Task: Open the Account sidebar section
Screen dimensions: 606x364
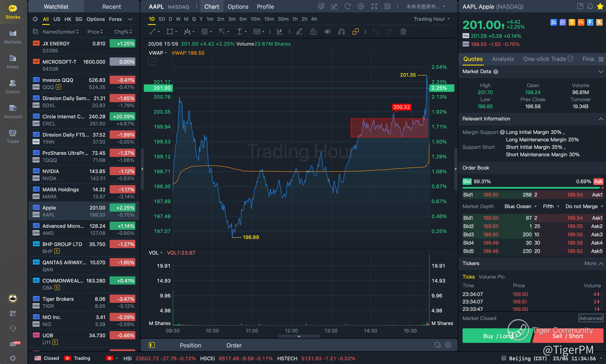Action: pos(13,112)
